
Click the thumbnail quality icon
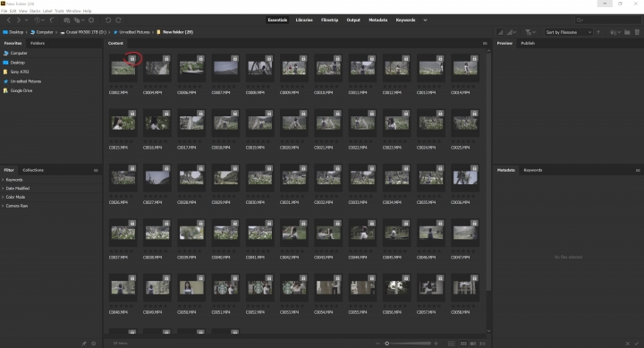coord(500,32)
